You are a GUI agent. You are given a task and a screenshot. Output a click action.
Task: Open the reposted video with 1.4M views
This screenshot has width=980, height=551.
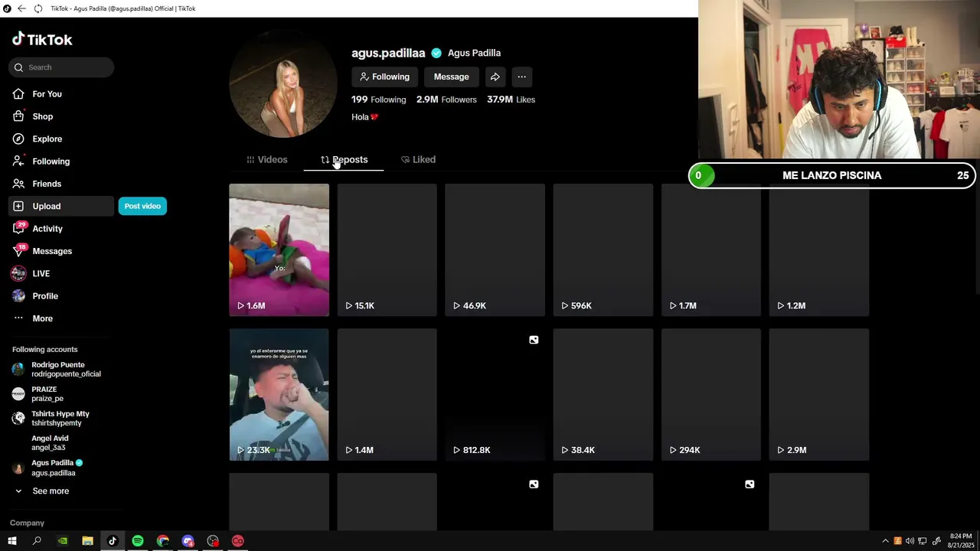(x=387, y=395)
